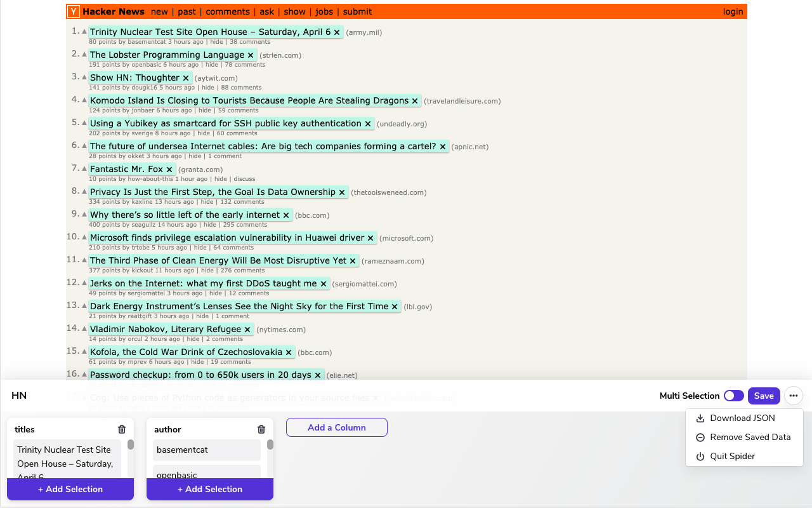Remove the Privacy Is Just the First Step x

(x=342, y=192)
